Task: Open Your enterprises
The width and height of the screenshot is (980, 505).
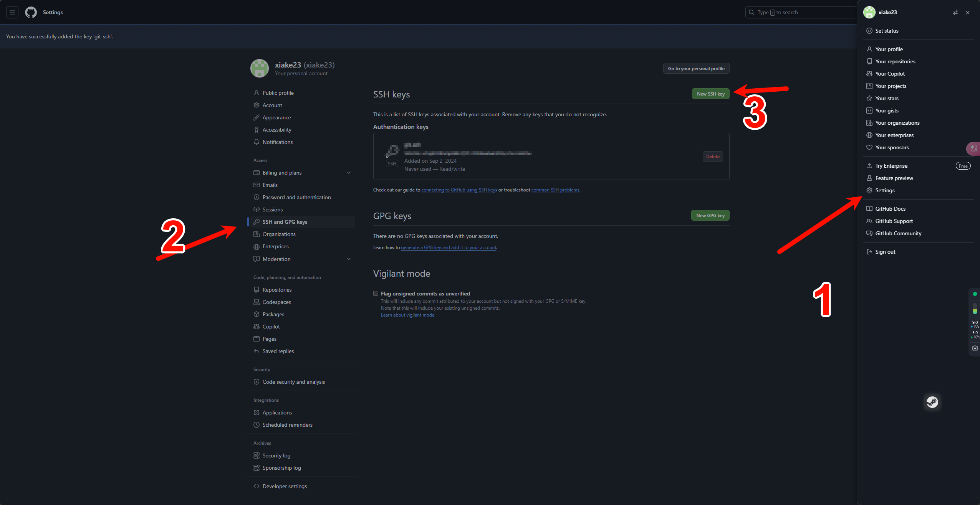Action: pyautogui.click(x=918, y=135)
